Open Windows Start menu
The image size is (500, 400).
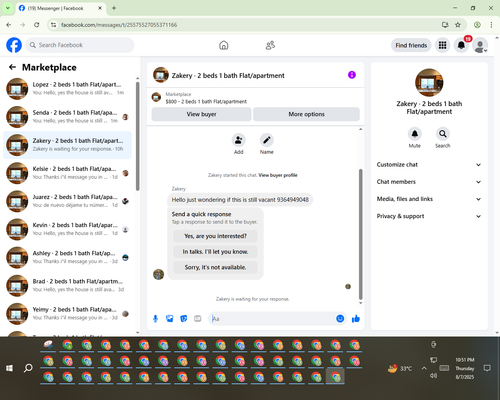pos(9,368)
